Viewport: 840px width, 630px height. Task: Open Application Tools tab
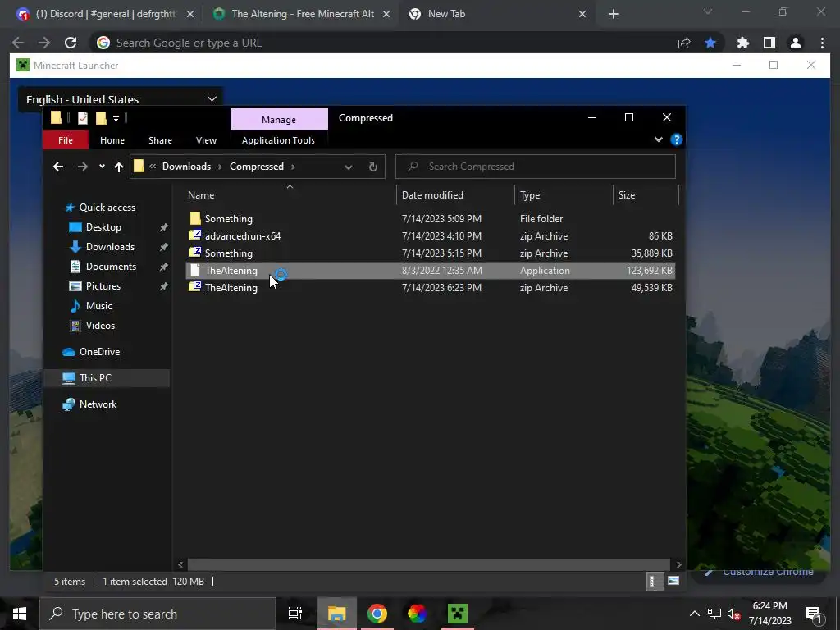pyautogui.click(x=278, y=140)
